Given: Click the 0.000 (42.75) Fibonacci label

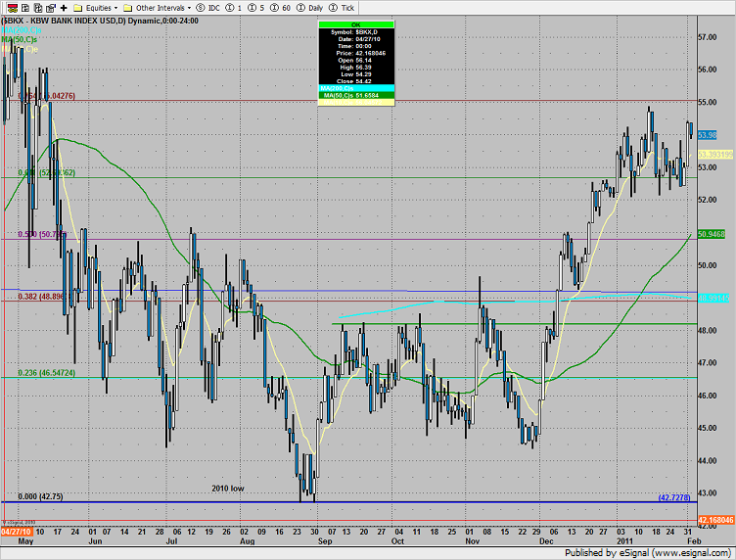Looking at the screenshot, I should tap(40, 496).
